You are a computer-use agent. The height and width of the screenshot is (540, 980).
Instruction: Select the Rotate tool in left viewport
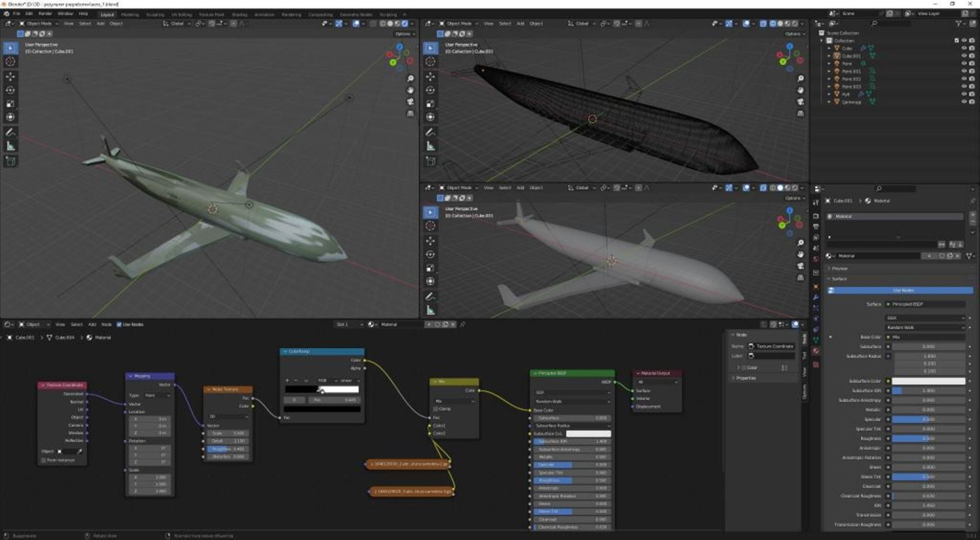click(x=10, y=90)
